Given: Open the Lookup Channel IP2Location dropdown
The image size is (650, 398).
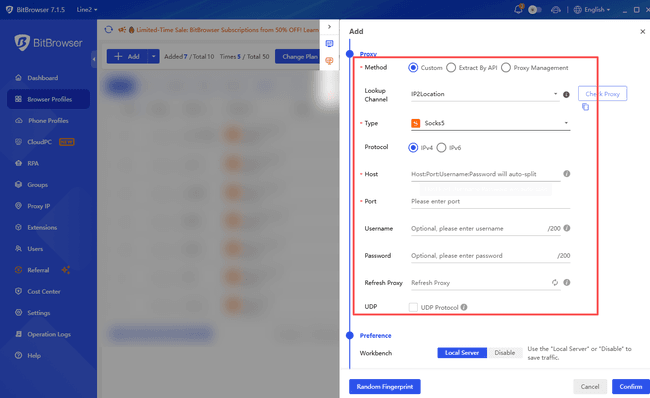Looking at the screenshot, I should pos(484,94).
